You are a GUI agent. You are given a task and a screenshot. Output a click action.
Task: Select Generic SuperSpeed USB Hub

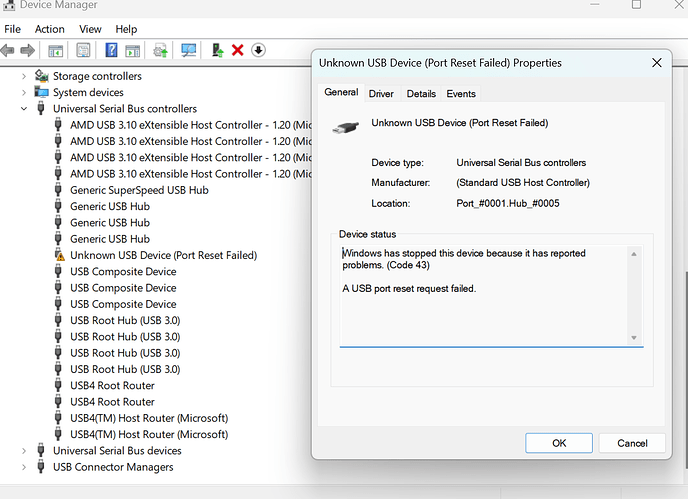[139, 190]
